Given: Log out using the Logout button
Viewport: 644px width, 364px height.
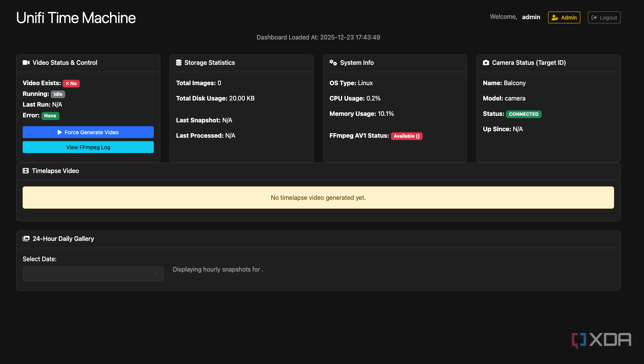Looking at the screenshot, I should [x=604, y=18].
